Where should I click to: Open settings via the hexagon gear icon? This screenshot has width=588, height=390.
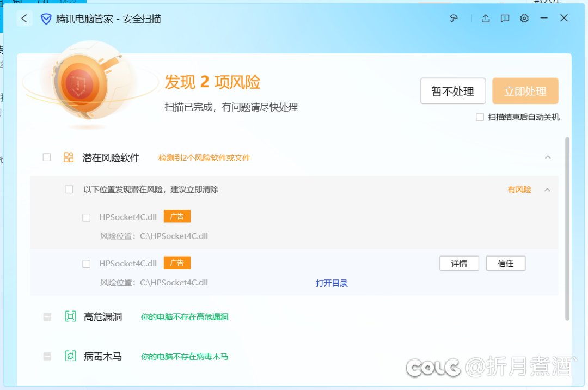pos(524,19)
